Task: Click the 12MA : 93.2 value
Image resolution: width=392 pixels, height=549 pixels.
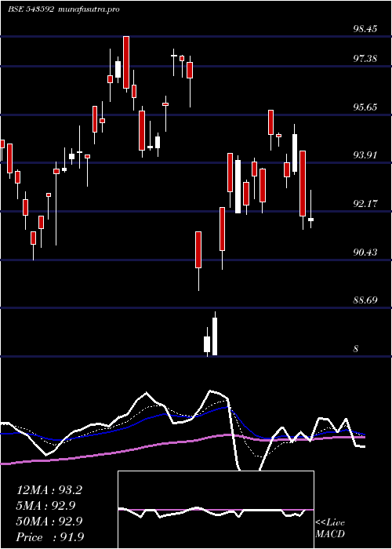Action: coord(49,490)
